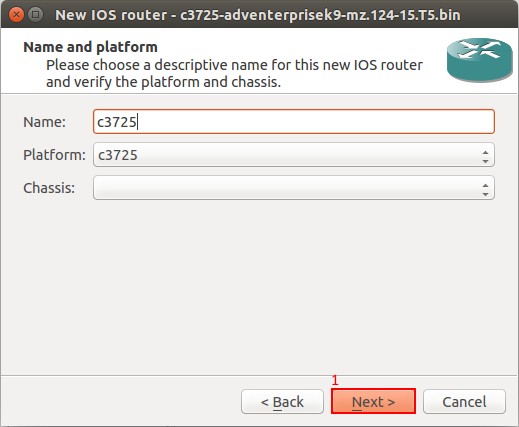Open the Platform dropdown showing c3725
The width and height of the screenshot is (519, 427).
(x=294, y=155)
